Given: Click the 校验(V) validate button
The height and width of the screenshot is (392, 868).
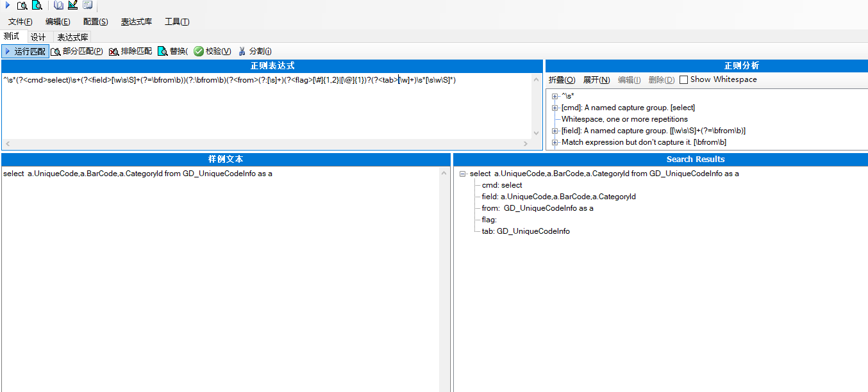Looking at the screenshot, I should (x=212, y=51).
